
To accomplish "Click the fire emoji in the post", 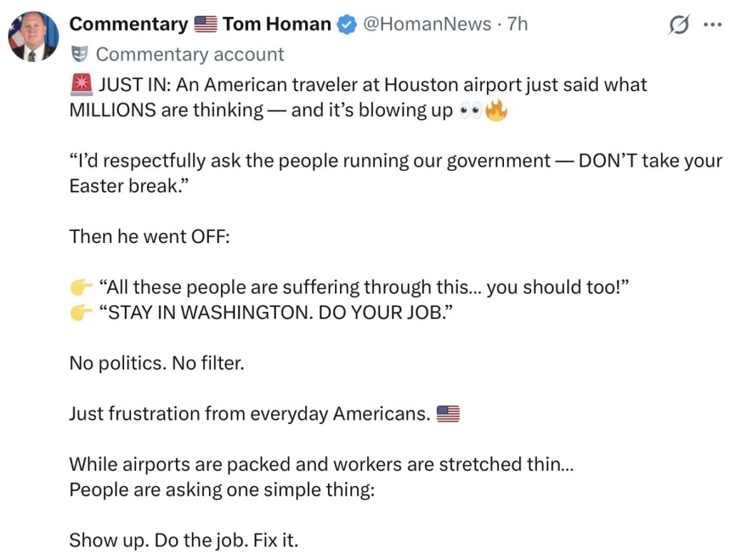I will tap(496, 112).
